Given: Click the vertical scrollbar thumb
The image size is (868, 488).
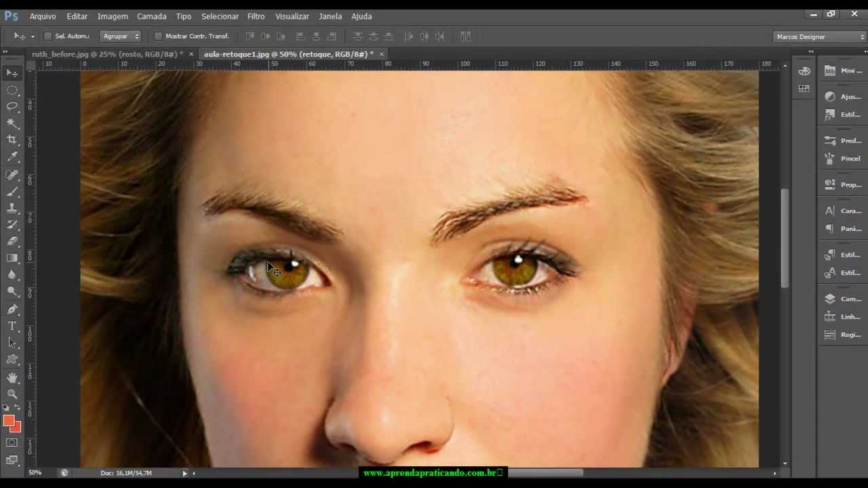Looking at the screenshot, I should point(785,239).
